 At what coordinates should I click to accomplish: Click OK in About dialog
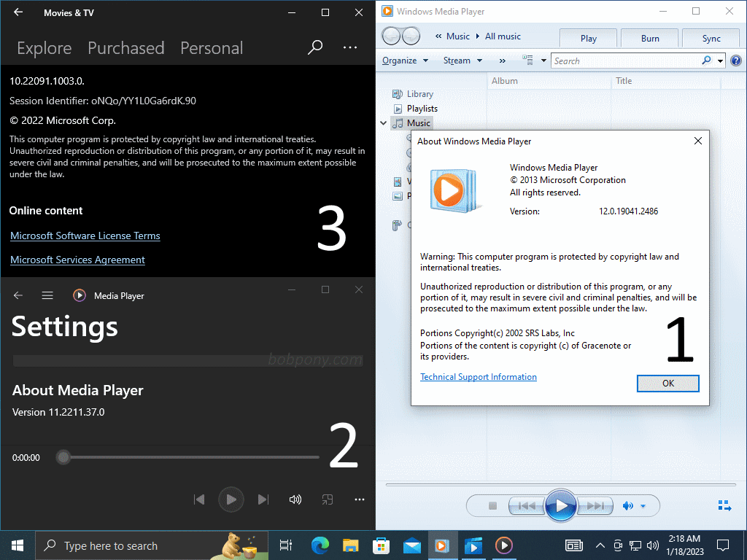click(x=668, y=384)
